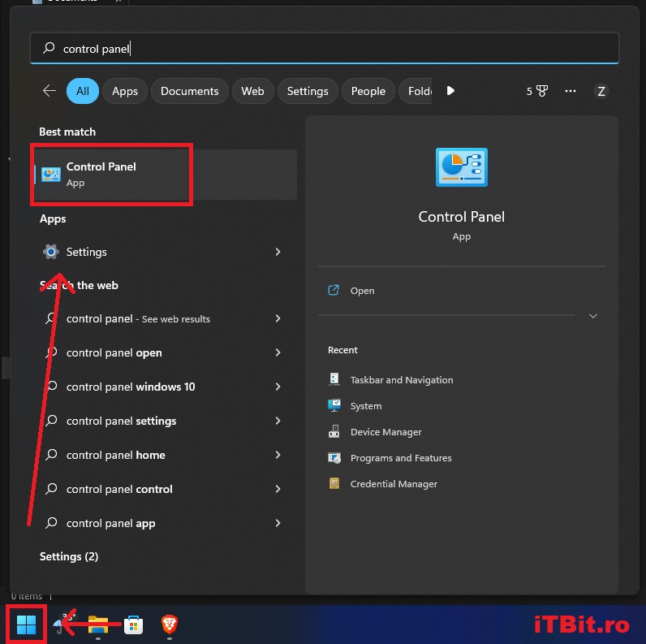Expand control panel windows 10 suggestion arrow
The height and width of the screenshot is (644, 646).
[x=278, y=387]
